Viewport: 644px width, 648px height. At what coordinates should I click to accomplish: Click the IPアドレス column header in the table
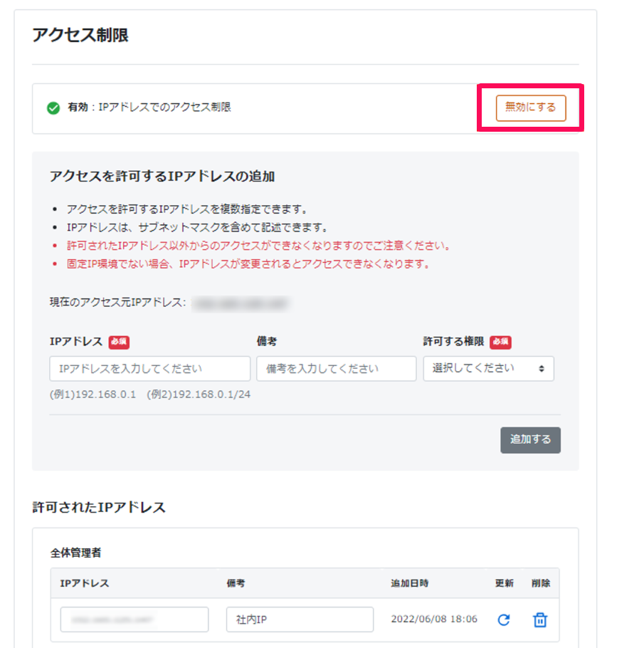[85, 583]
